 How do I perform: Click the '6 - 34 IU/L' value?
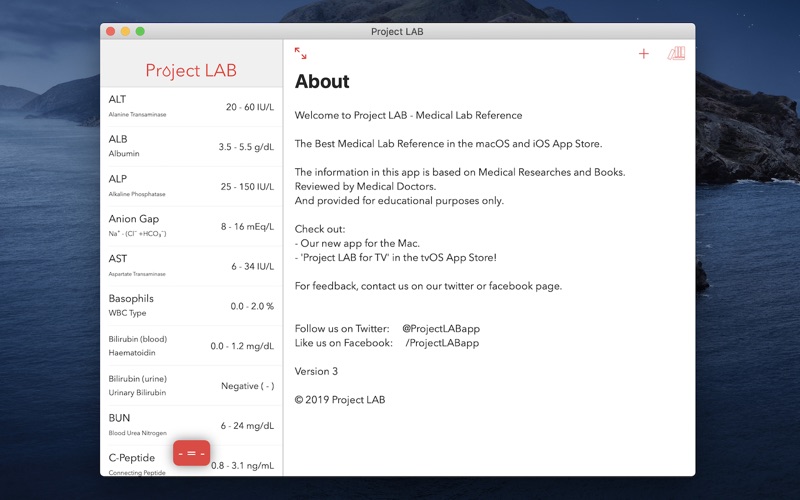[x=253, y=266]
